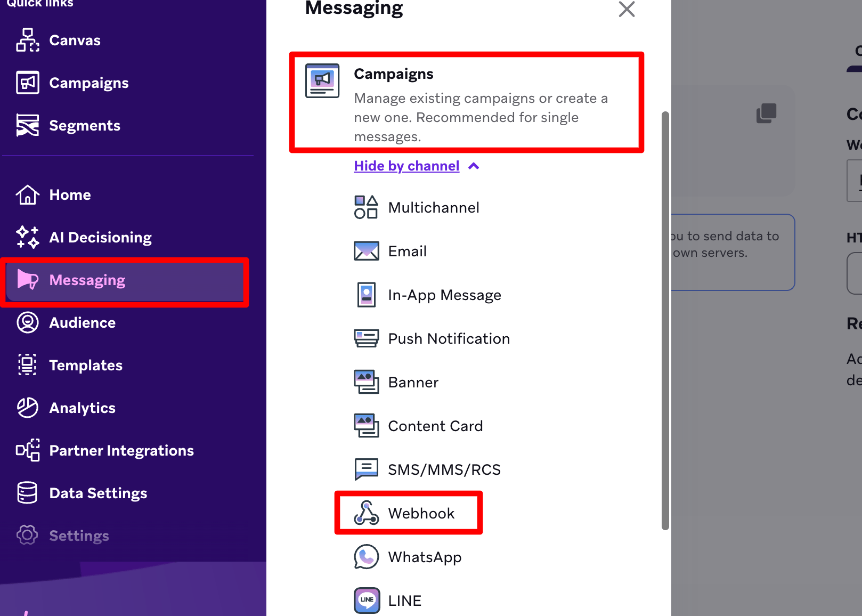Image resolution: width=862 pixels, height=616 pixels.
Task: Select SMS/MMS/RCS channel
Action: (x=444, y=469)
